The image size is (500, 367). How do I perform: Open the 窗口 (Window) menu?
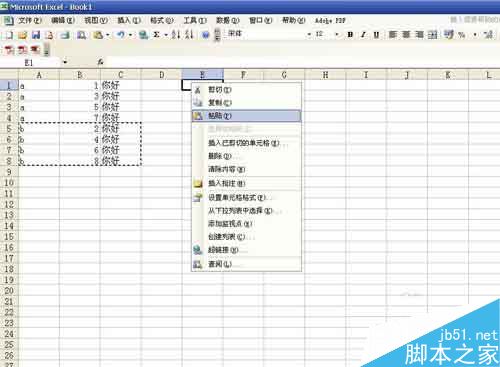tap(261, 21)
